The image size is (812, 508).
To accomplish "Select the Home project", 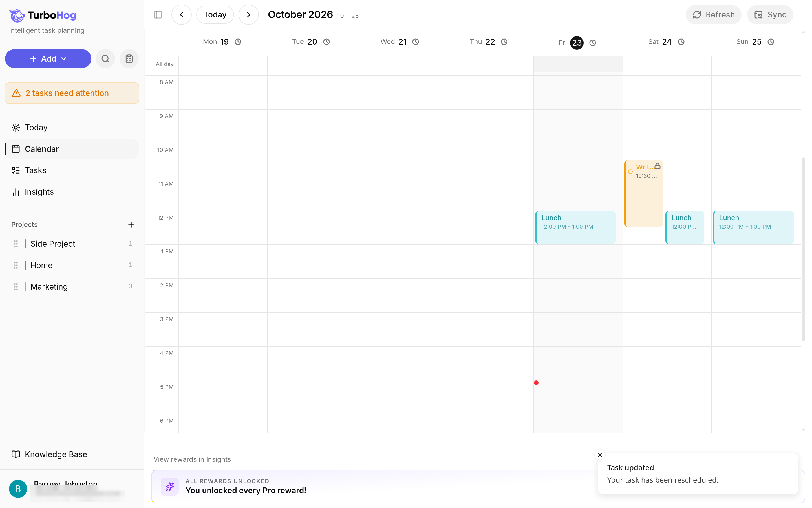I will [x=72, y=265].
